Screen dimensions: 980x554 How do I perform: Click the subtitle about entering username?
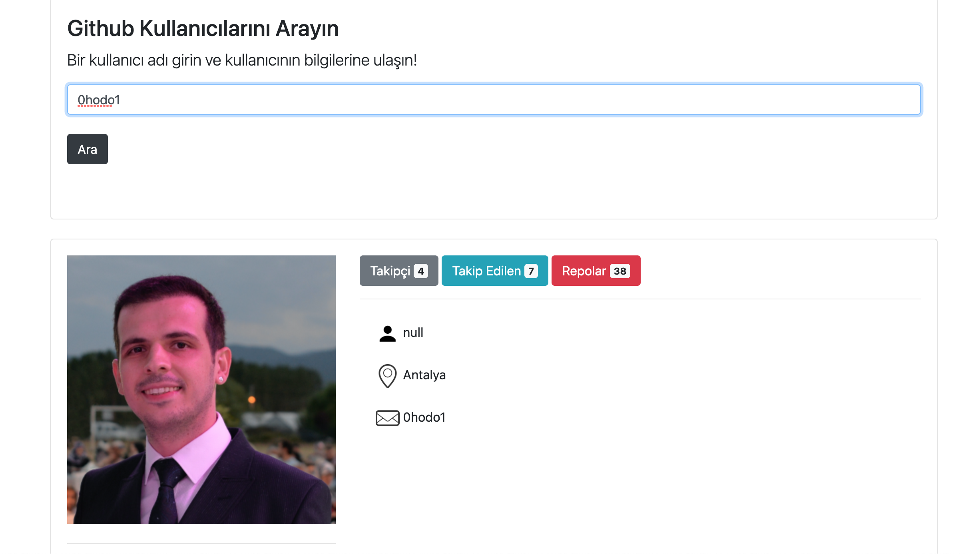coord(242,60)
